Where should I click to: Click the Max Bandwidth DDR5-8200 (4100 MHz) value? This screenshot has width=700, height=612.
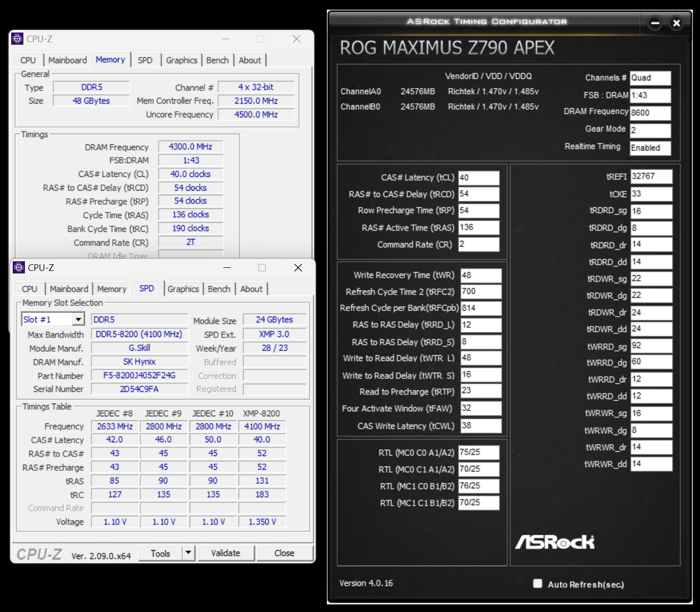139,334
